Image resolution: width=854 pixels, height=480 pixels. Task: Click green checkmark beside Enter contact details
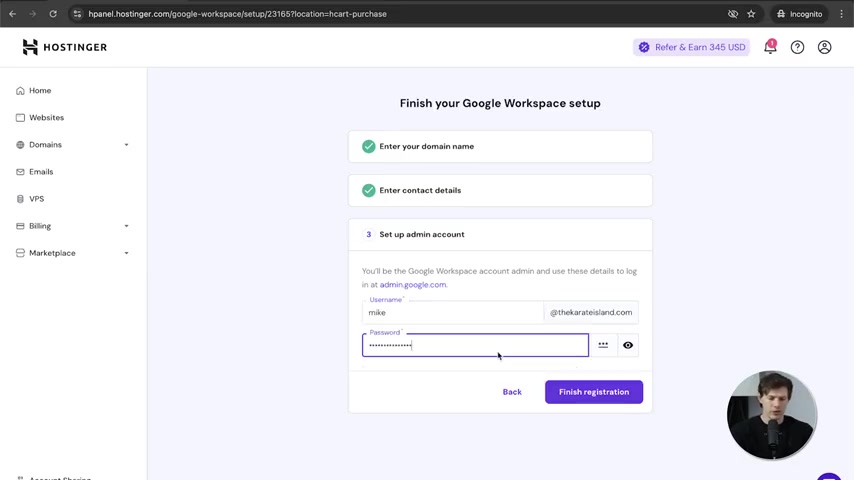(369, 191)
